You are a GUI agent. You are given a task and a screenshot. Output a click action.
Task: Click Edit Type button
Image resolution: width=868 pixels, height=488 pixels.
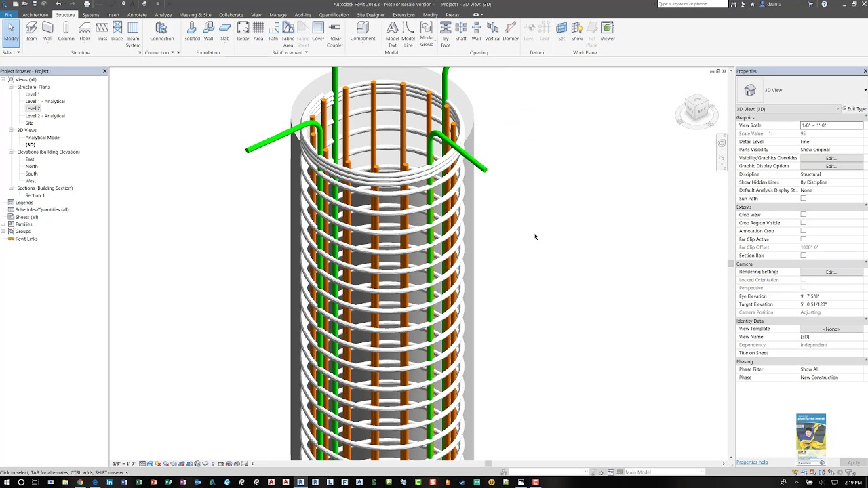pos(854,109)
